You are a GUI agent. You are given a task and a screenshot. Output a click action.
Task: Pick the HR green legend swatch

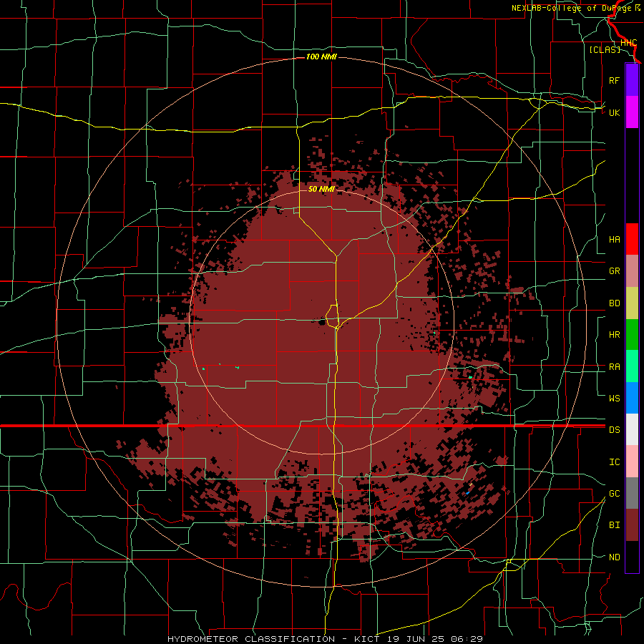pyautogui.click(x=632, y=334)
